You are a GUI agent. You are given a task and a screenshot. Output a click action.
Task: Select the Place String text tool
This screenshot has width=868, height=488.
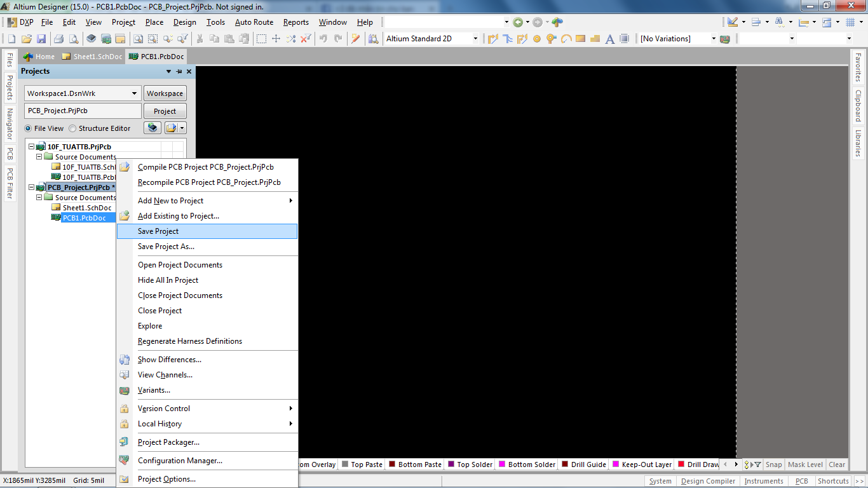tap(610, 39)
